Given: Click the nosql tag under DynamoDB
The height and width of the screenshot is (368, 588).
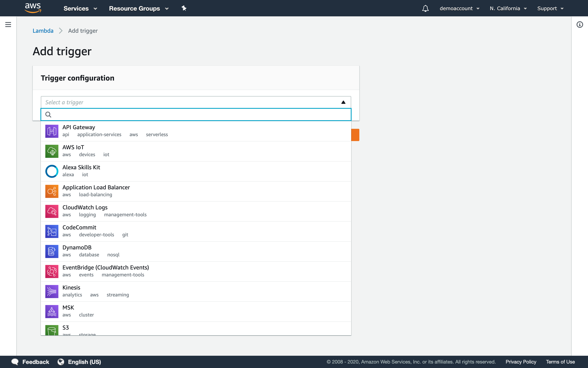Looking at the screenshot, I should click(113, 255).
